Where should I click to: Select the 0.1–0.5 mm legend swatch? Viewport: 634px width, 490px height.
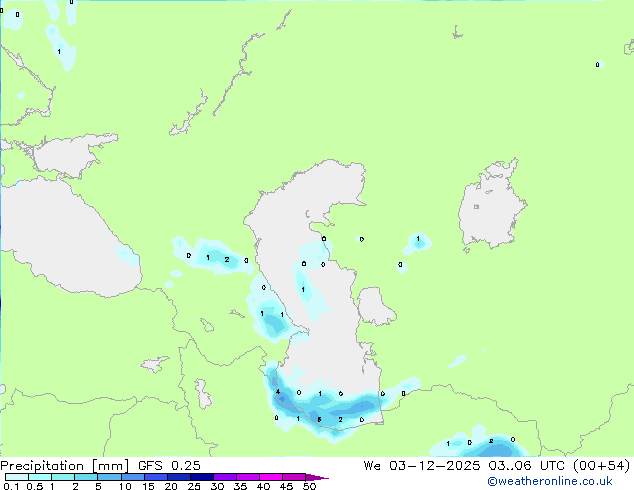pyautogui.click(x=17, y=477)
